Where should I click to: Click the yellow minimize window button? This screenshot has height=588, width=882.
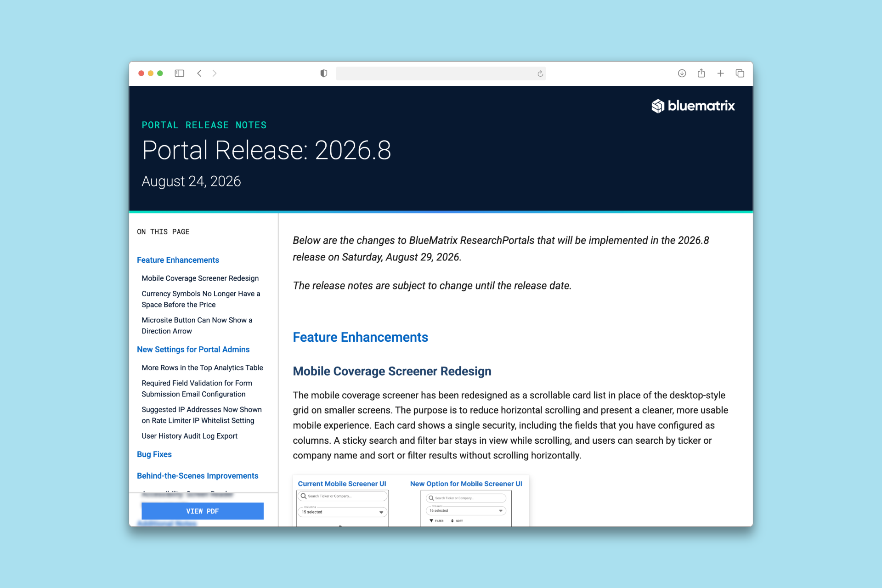pos(151,73)
